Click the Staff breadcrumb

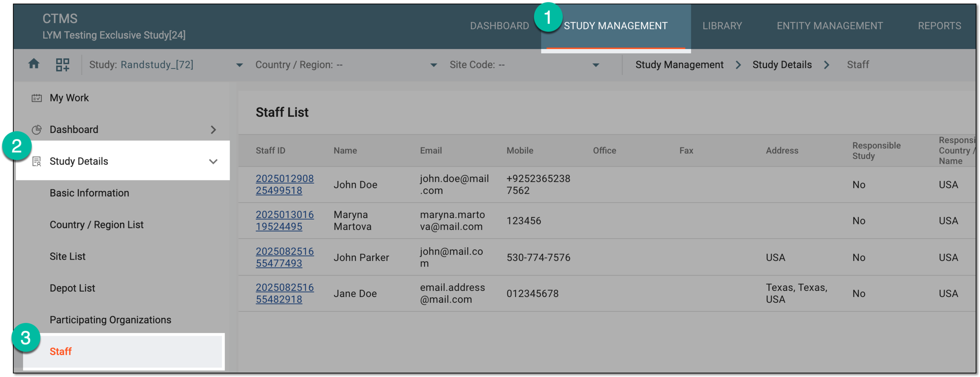coord(858,65)
